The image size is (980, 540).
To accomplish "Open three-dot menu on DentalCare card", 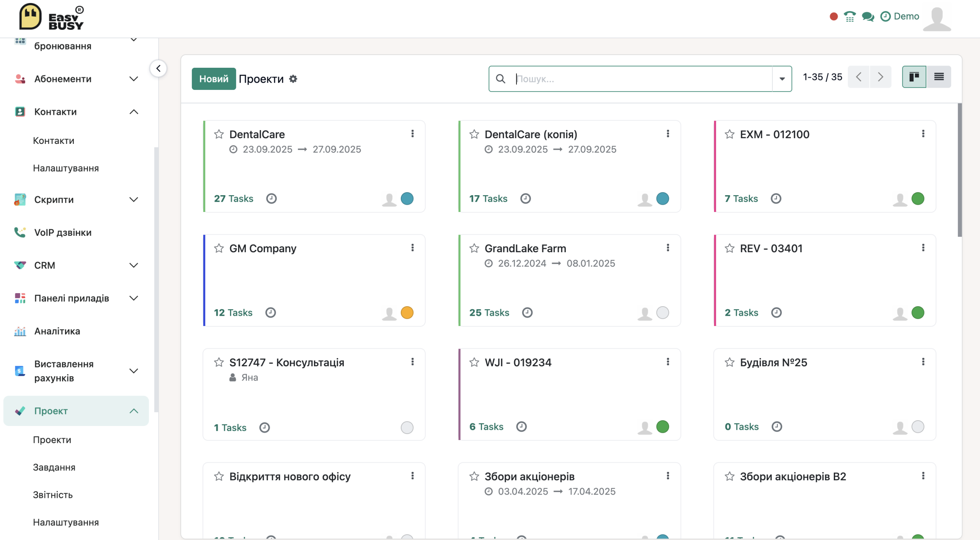I will 412,134.
